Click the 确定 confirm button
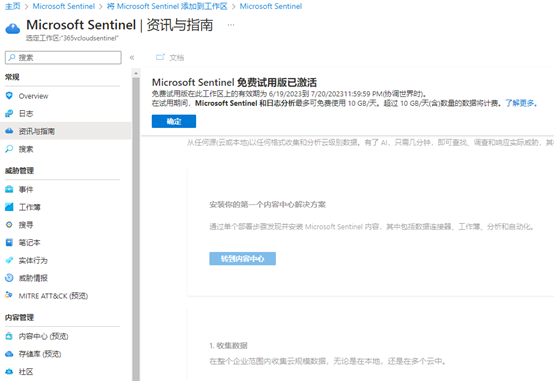 coord(174,121)
